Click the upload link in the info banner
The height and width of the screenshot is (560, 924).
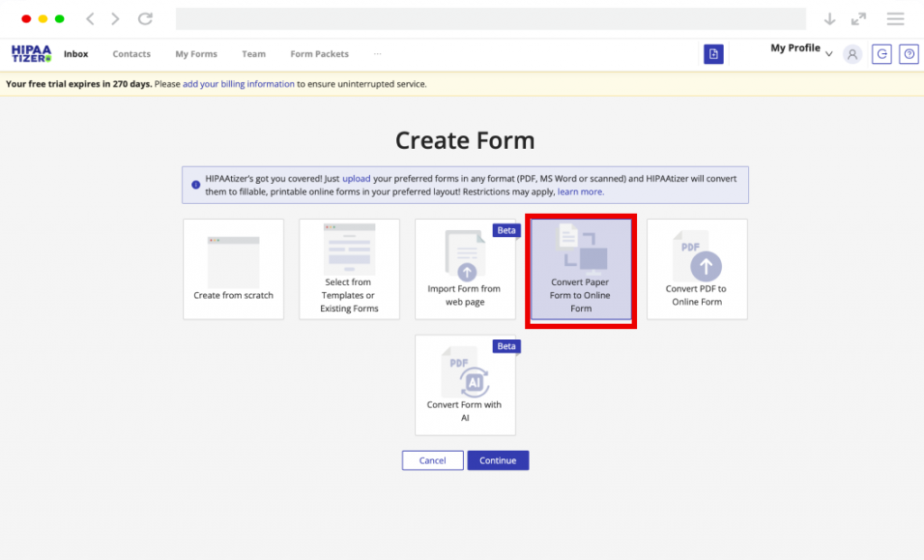(356, 179)
